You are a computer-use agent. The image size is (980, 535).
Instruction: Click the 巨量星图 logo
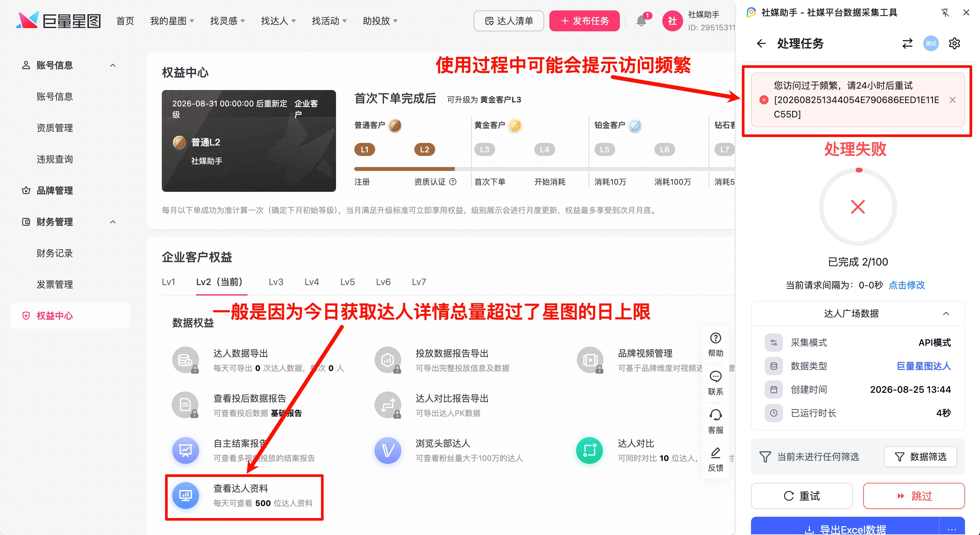[59, 21]
